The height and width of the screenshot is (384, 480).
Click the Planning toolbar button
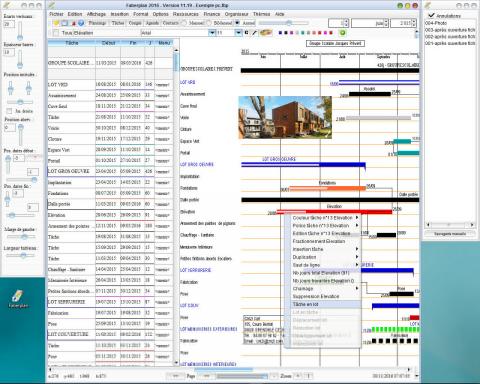click(97, 23)
